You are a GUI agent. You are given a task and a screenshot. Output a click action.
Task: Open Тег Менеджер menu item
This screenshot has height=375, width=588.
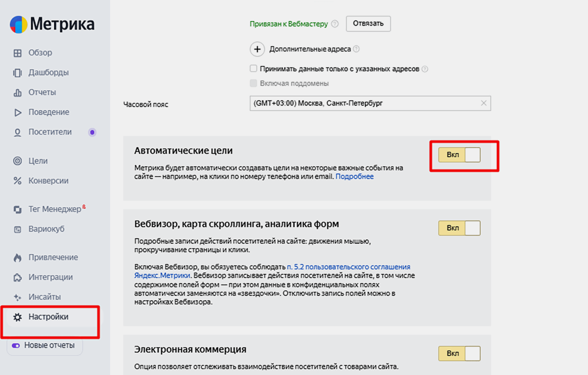[54, 209]
